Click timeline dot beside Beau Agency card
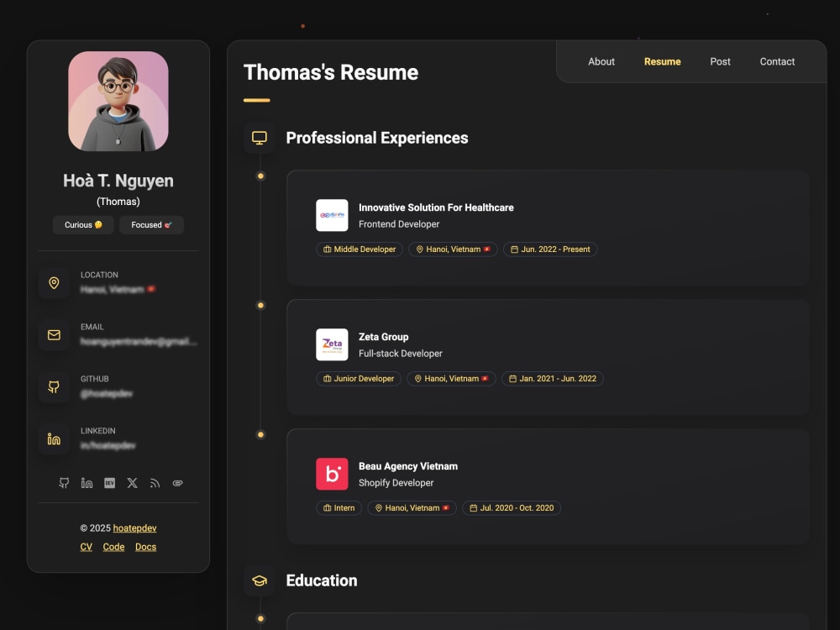 (x=261, y=435)
